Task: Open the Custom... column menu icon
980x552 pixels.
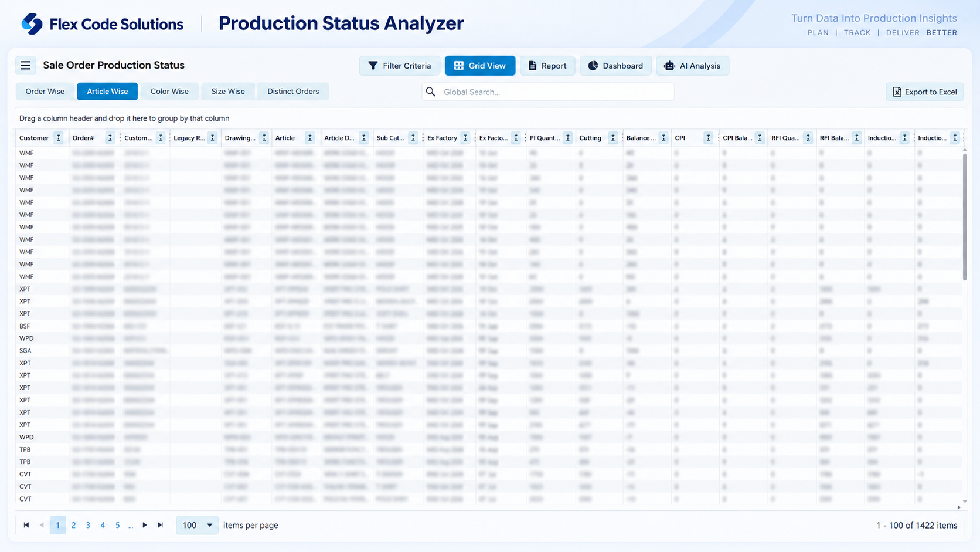Action: click(x=161, y=138)
